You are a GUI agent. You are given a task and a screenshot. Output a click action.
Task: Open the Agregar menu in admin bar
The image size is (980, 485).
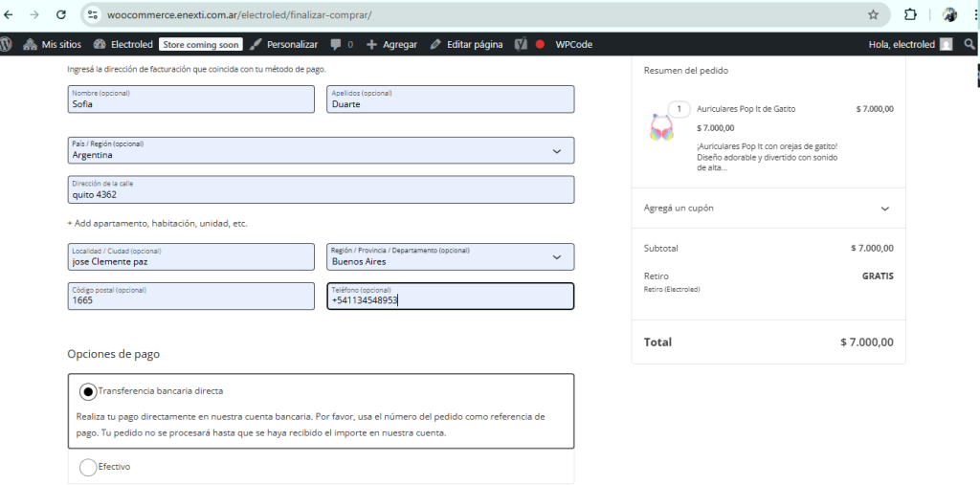(x=391, y=44)
